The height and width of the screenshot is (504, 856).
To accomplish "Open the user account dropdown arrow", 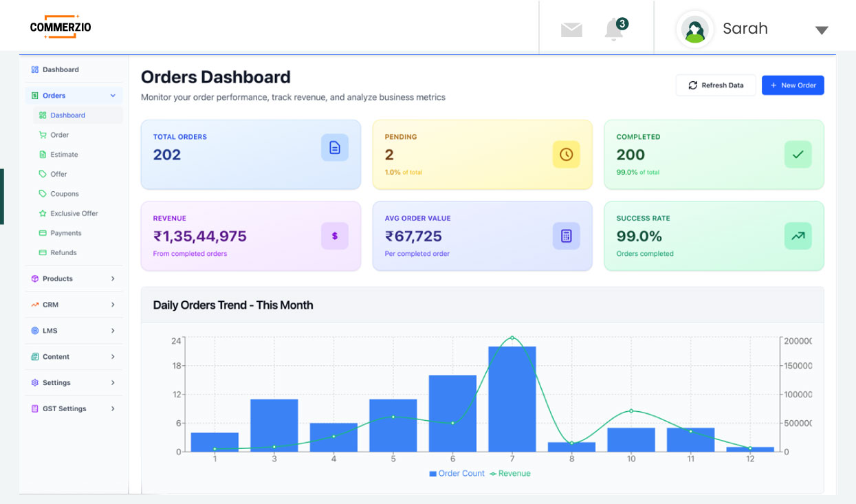I will pyautogui.click(x=821, y=30).
